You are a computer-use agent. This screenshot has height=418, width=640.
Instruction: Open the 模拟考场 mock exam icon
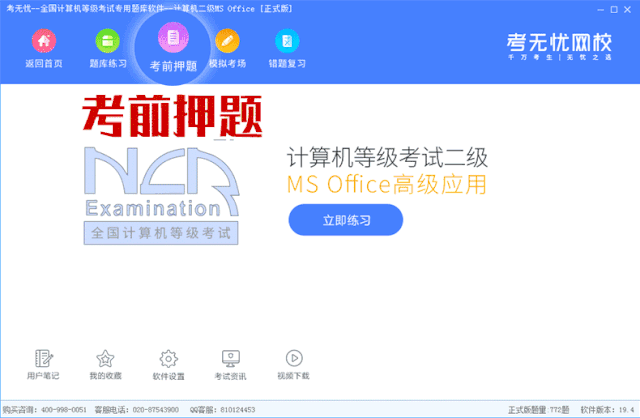[x=227, y=41]
